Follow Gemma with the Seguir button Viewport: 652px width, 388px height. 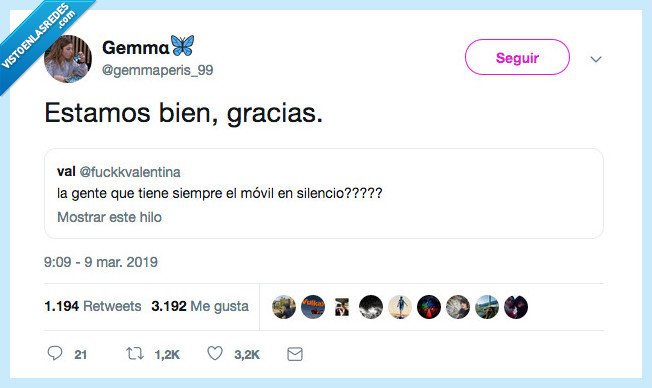517,57
